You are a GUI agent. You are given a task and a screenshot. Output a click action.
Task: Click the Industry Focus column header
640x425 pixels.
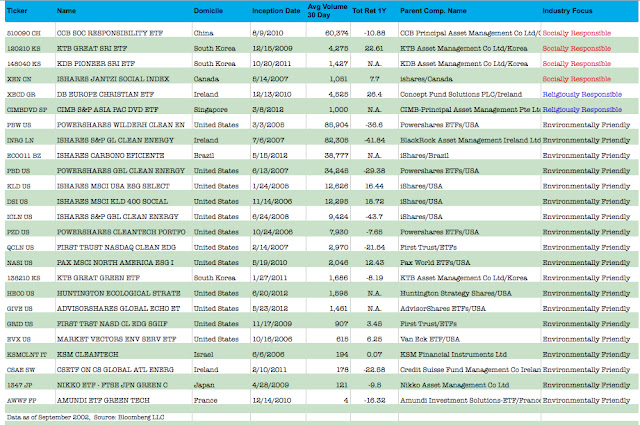coord(567,11)
